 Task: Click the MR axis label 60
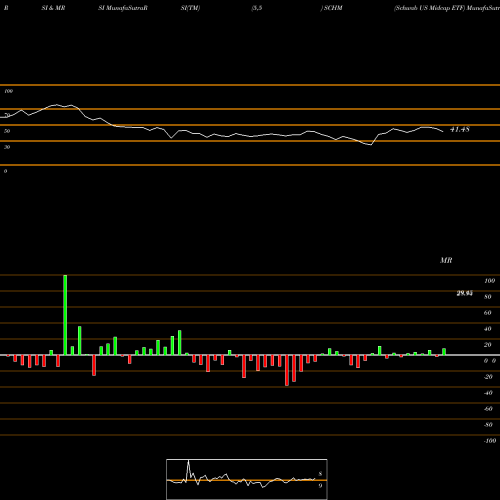coord(488,313)
